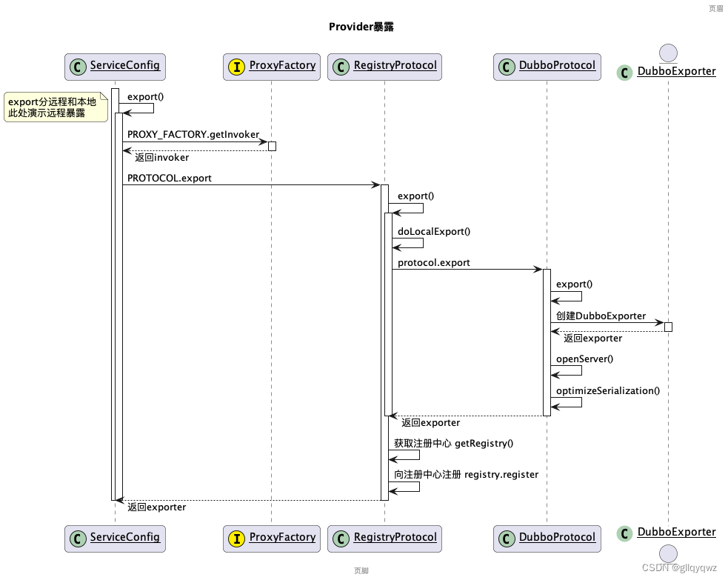Screen dimensions: 728x580
Task: Click the export() self-call label on DubboProtocol
Action: pyautogui.click(x=574, y=284)
